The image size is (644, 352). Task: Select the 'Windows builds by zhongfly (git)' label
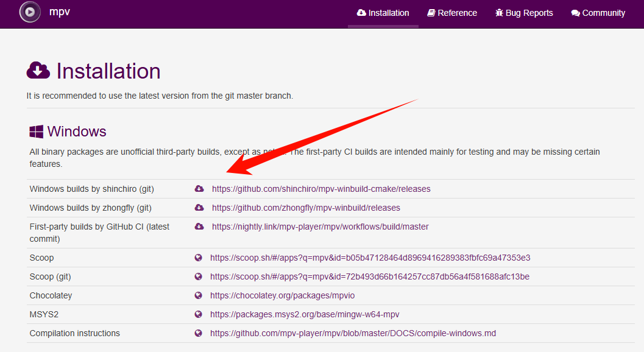90,208
